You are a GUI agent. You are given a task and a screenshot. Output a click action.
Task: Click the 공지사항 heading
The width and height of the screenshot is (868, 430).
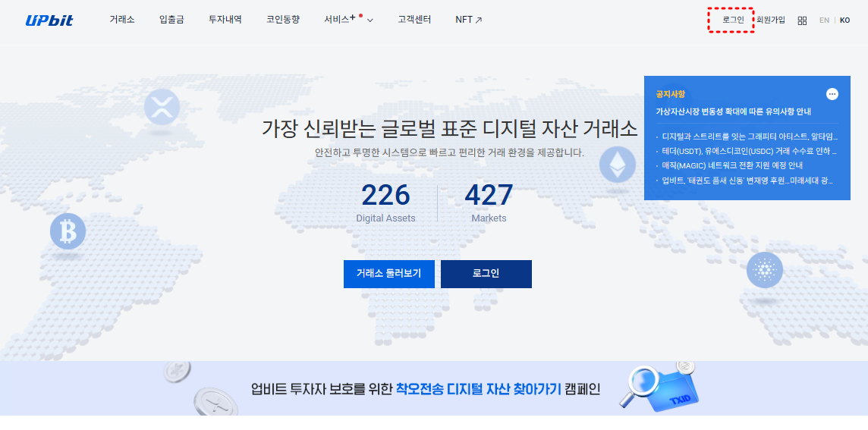pos(671,94)
